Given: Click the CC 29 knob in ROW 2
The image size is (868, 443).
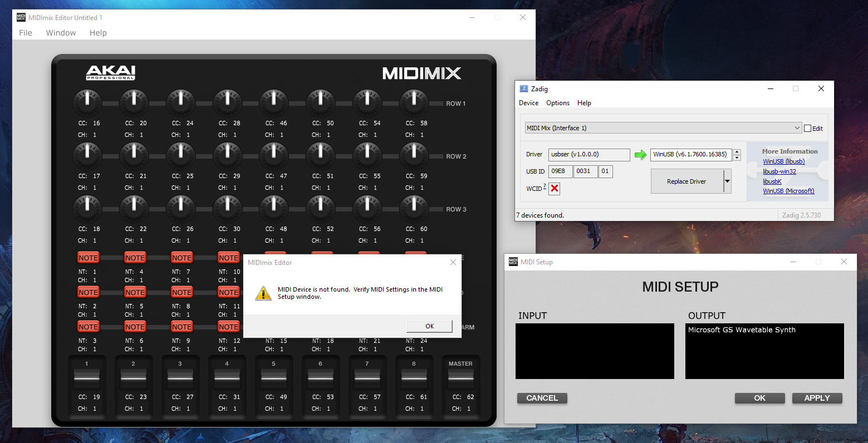Looking at the screenshot, I should [227, 155].
